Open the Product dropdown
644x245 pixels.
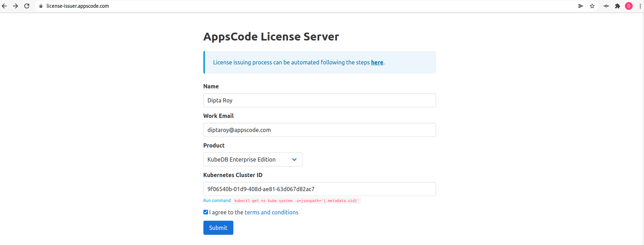click(x=253, y=159)
